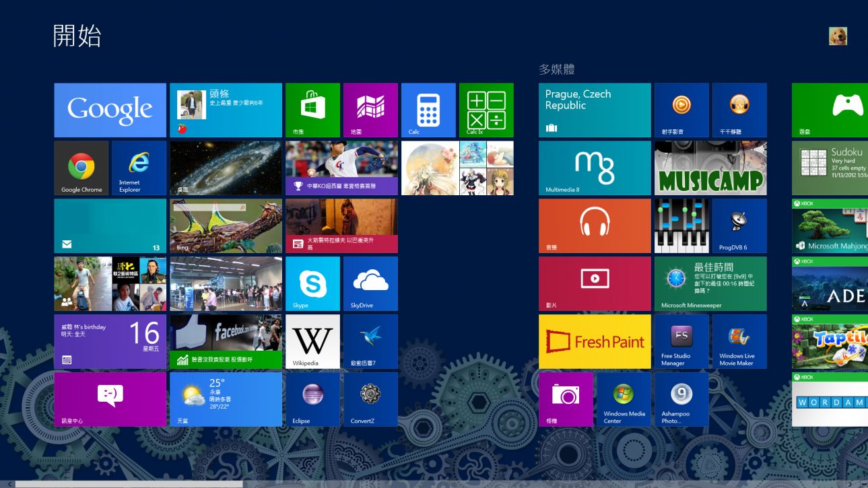Open Windows Media Center
This screenshot has width=868, height=488.
(623, 399)
